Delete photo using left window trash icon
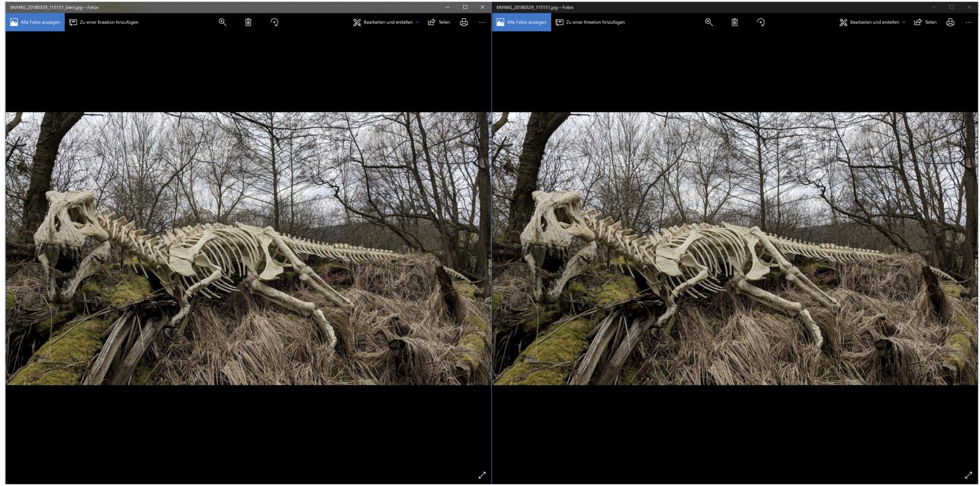 248,22
